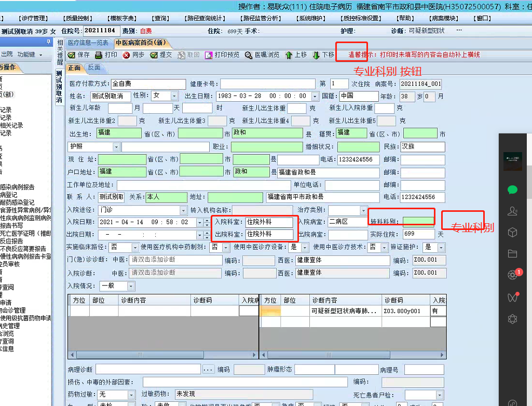The image size is (532, 406).
Task: Open the 性别 dropdown
Action: click(x=174, y=96)
